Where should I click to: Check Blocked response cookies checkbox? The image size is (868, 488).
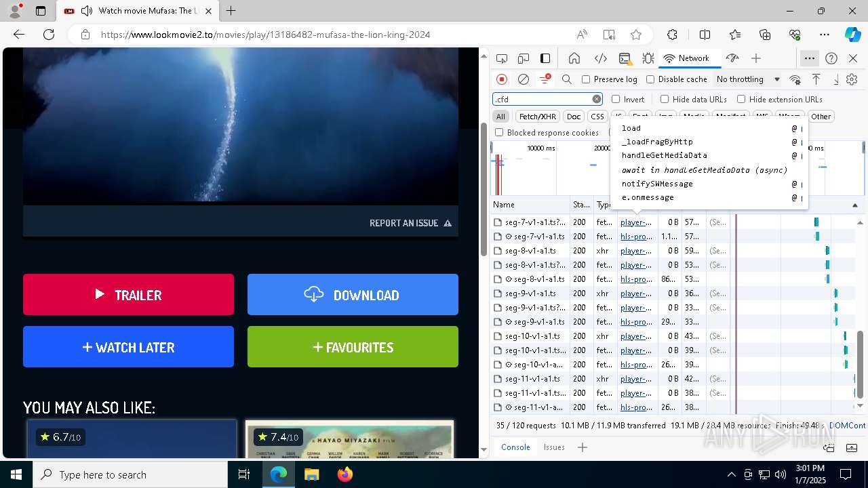coord(499,133)
